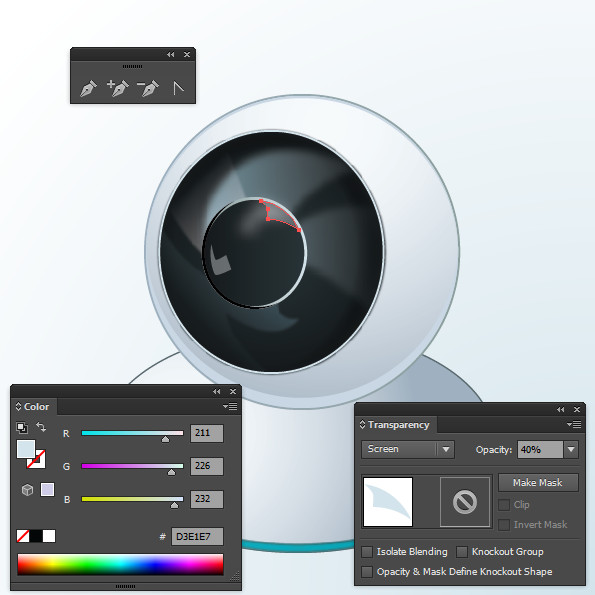
Task: Click the empty opacity mask placeholder
Action: (x=465, y=502)
